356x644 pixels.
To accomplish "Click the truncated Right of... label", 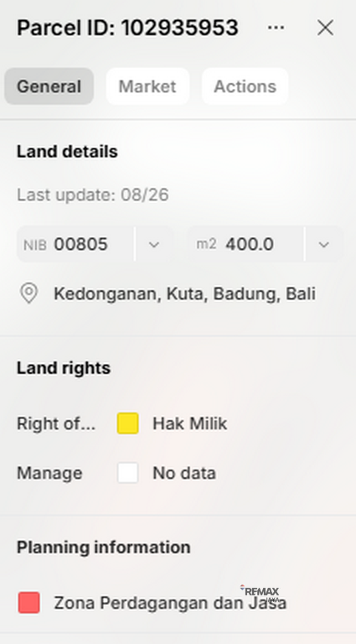I will tap(56, 423).
